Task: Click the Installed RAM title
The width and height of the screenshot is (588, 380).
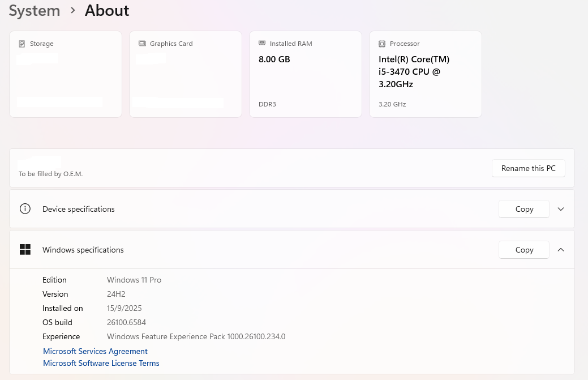Action: [291, 44]
